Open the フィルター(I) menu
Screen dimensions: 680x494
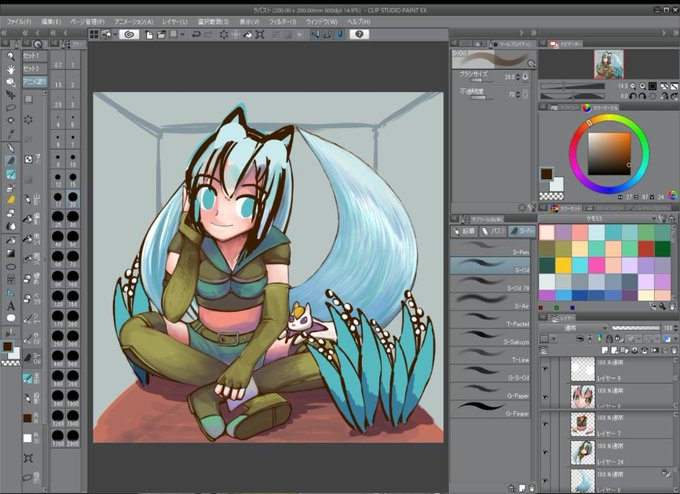coord(282,21)
